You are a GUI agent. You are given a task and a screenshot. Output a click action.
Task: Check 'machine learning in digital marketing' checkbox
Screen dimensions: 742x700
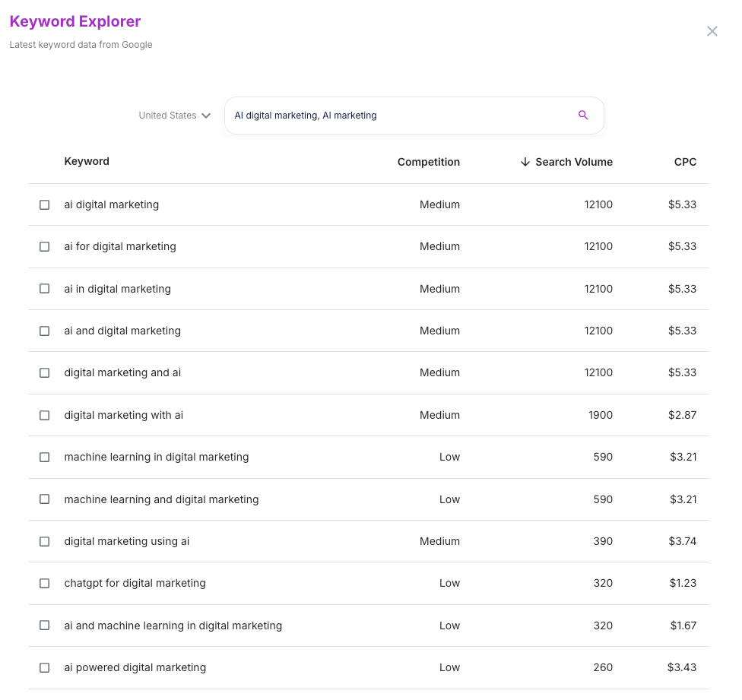[45, 458]
